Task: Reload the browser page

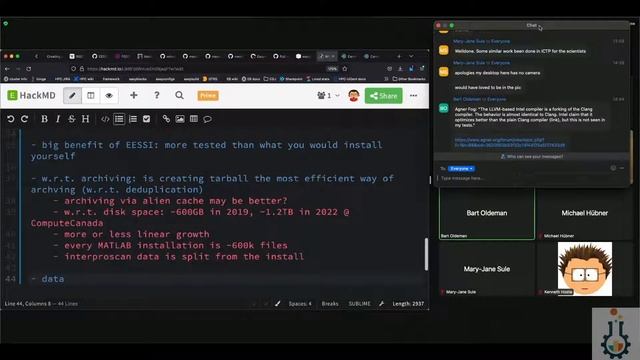Action: coord(29,69)
